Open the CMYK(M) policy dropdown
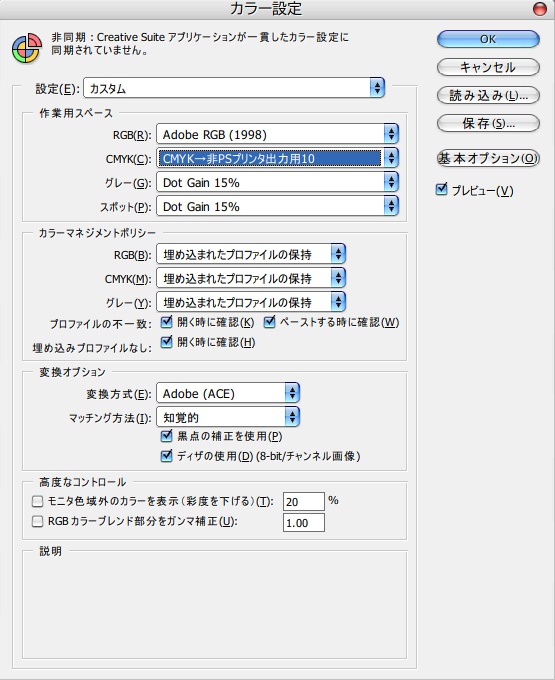555x680 pixels. pos(251,278)
